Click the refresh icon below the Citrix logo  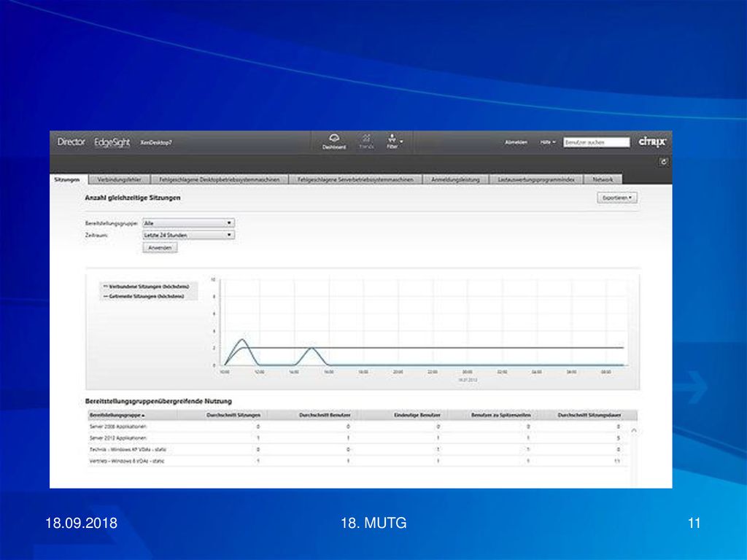click(x=664, y=162)
